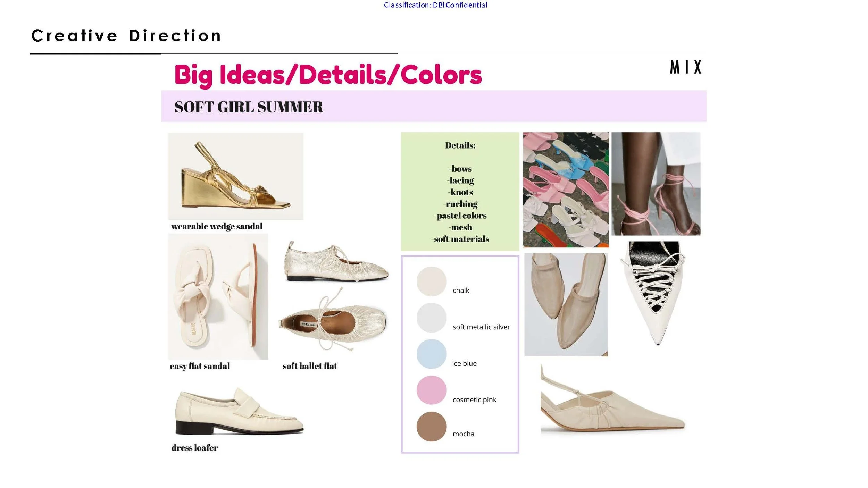This screenshot has width=868, height=488.
Task: Click the pastel mules collage photo
Action: [x=566, y=190]
